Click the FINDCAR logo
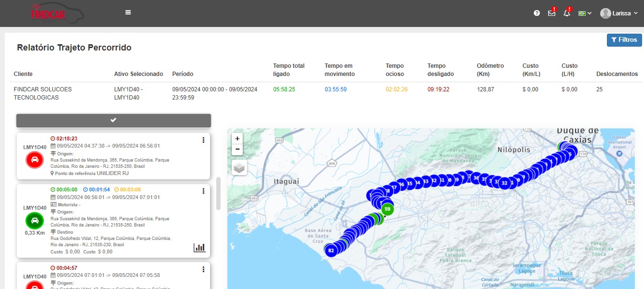Viewport: 644px width, 289px height. [x=57, y=13]
